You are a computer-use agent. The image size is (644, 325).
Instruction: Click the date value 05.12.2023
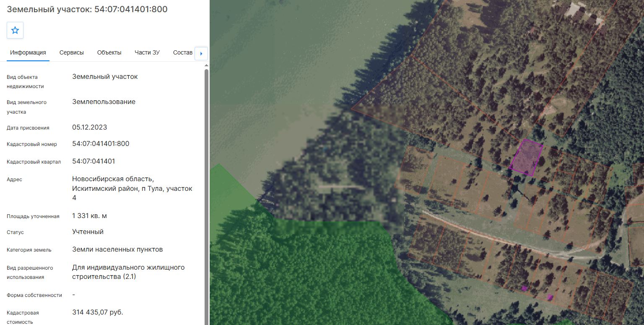tap(89, 127)
